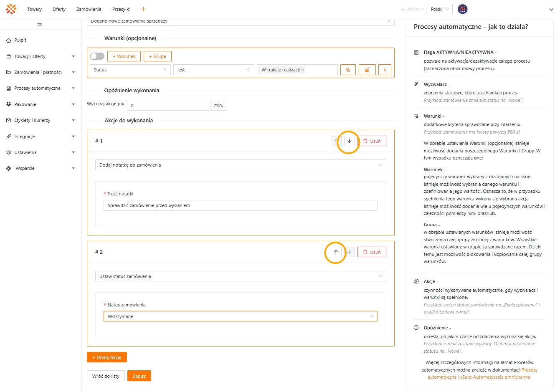Viewport: 555px width, 392px height.
Task: Open the 'Ustaw status zamówienia' action dropdown
Action: pyautogui.click(x=240, y=276)
